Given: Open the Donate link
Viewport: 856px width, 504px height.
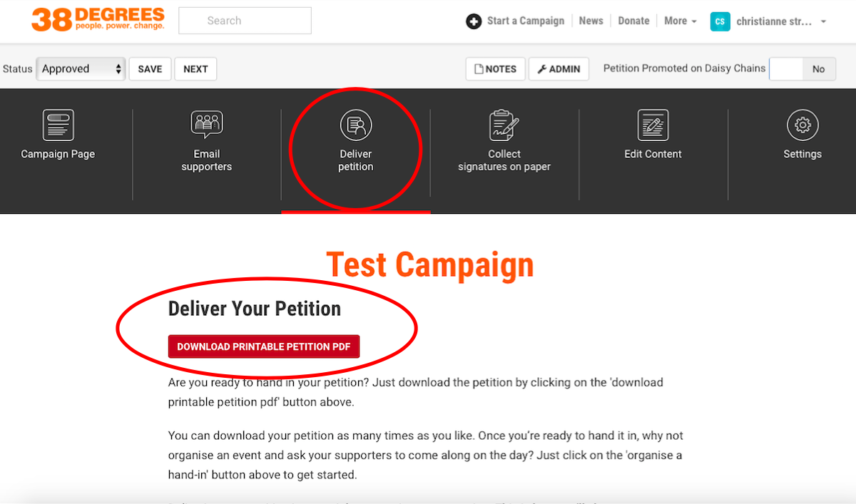Looking at the screenshot, I should point(633,21).
